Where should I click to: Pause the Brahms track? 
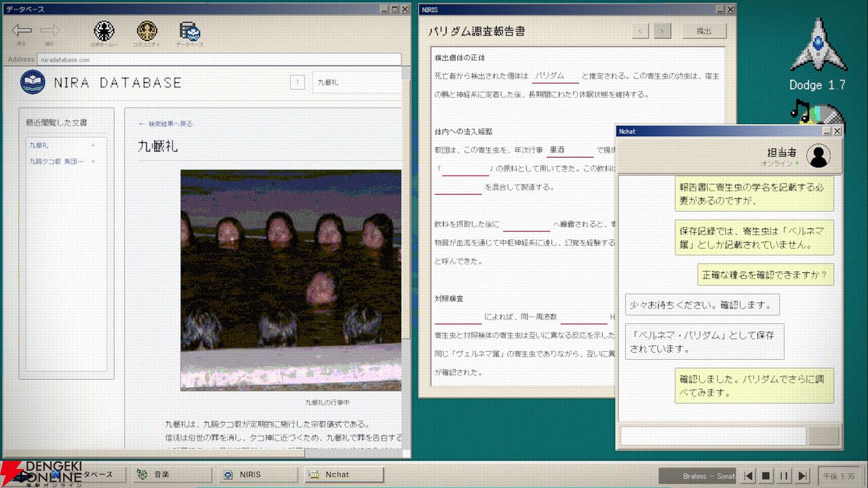pos(783,476)
